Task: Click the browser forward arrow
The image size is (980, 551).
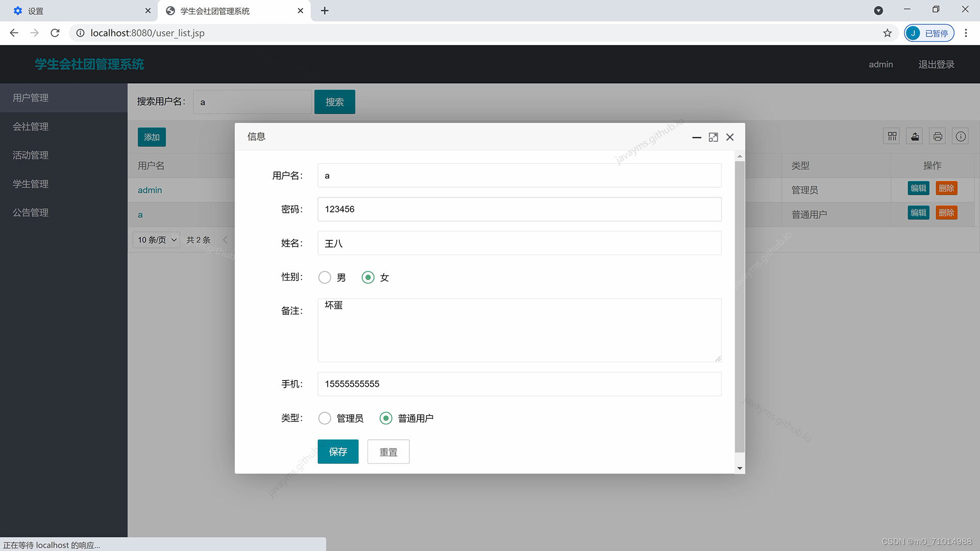Action: point(34,33)
